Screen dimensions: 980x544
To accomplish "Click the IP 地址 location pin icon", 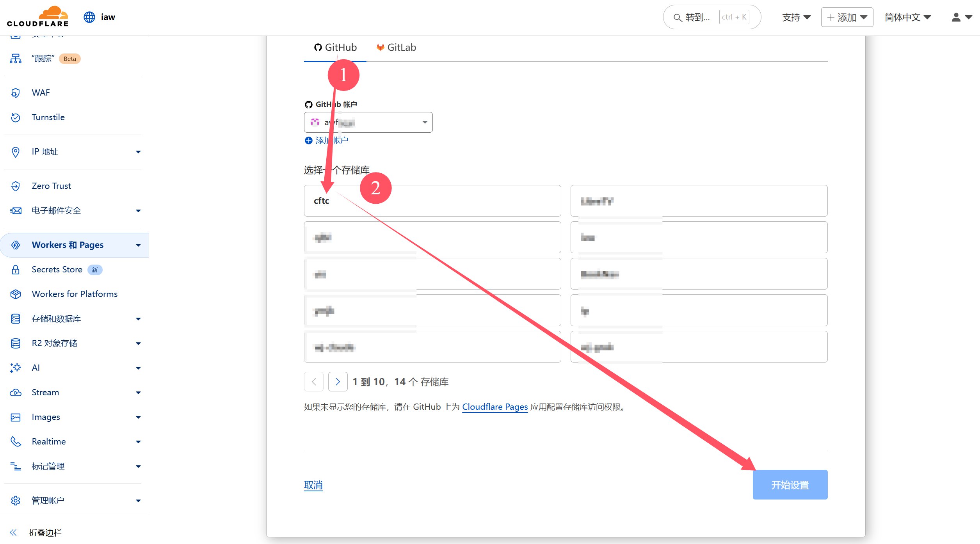I will 16,152.
